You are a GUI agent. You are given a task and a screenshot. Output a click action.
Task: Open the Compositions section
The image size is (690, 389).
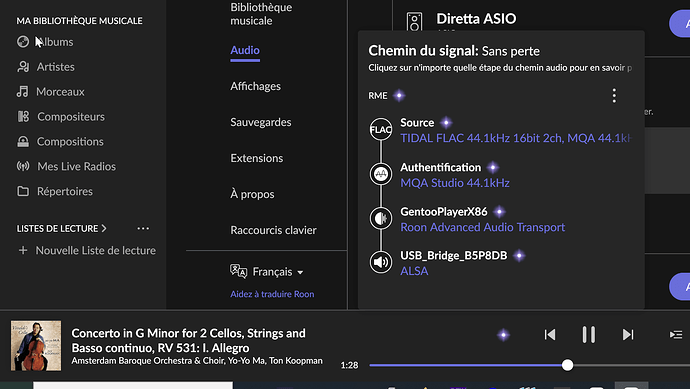pyautogui.click(x=60, y=142)
